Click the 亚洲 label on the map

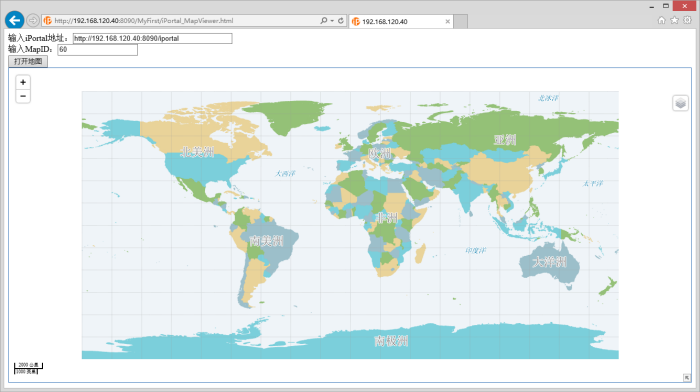coord(505,140)
